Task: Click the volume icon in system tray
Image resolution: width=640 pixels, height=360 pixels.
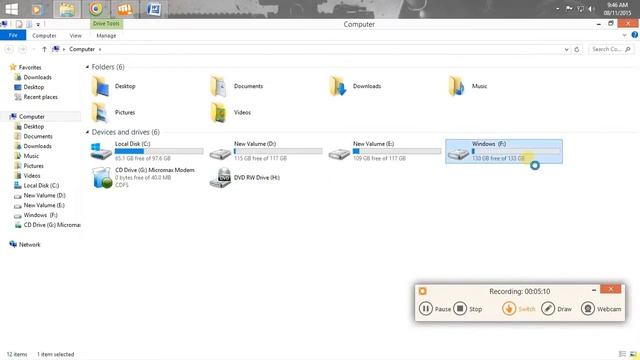Action: pyautogui.click(x=591, y=9)
